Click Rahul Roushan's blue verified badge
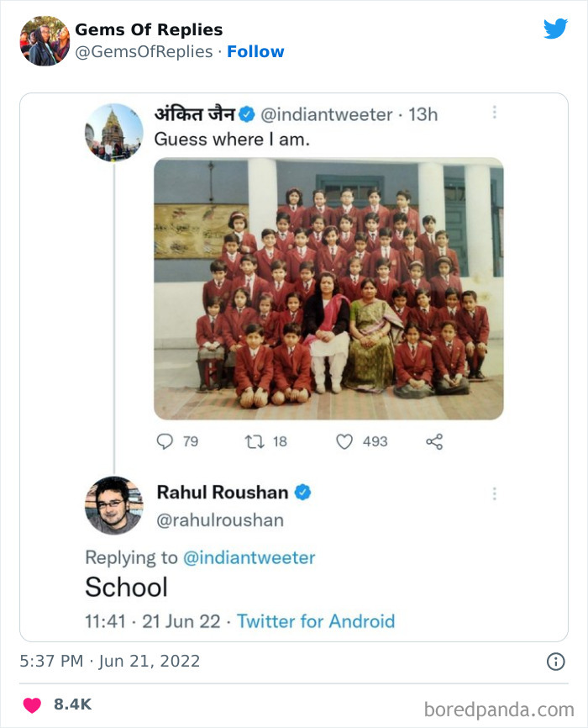The height and width of the screenshot is (728, 588). 302,493
